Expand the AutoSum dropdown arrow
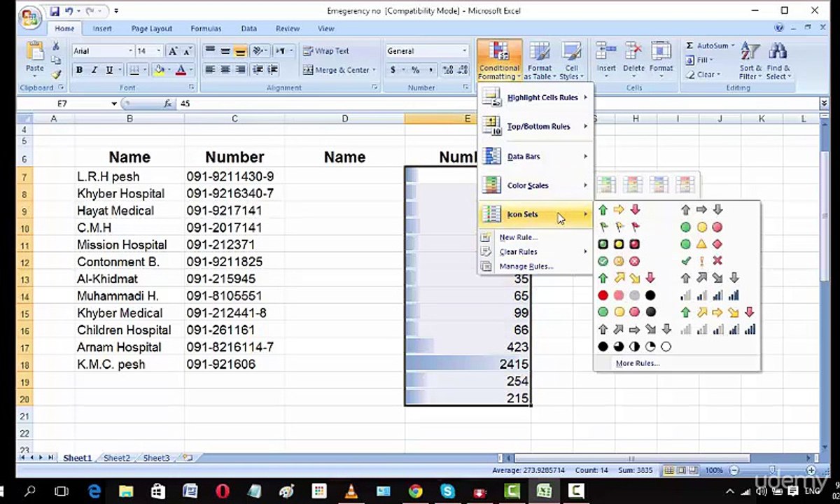The image size is (840, 504). (732, 45)
